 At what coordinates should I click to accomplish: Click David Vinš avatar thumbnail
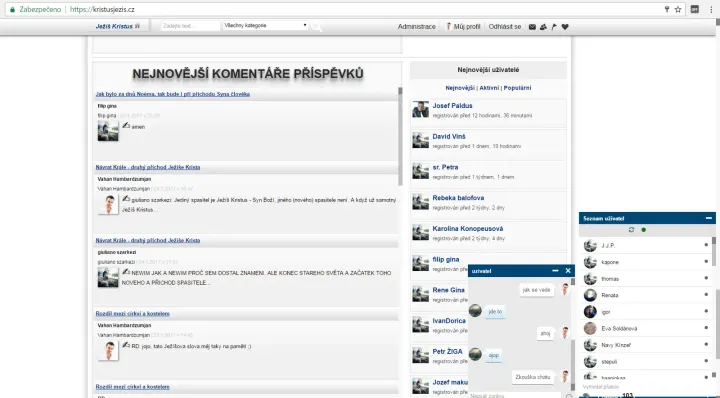click(421, 140)
